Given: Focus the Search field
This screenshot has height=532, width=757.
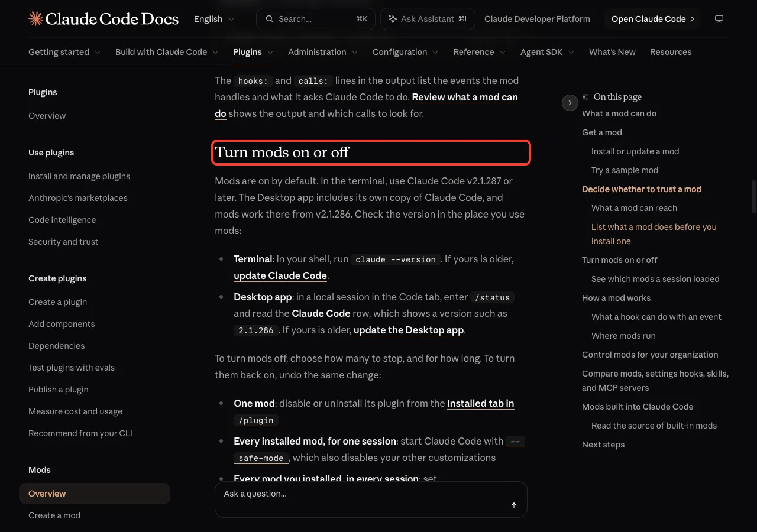Looking at the screenshot, I should click(316, 19).
